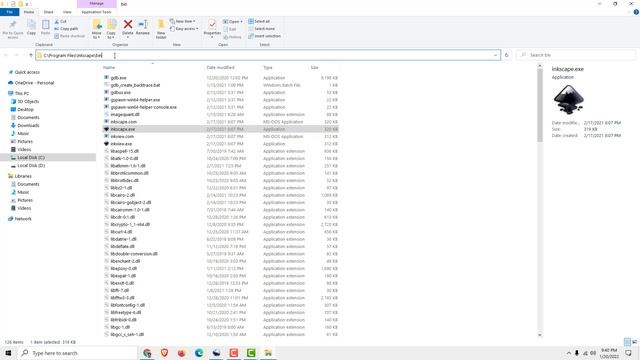Expand address bar history dropdown arrow
This screenshot has height=360, width=640.
point(496,55)
